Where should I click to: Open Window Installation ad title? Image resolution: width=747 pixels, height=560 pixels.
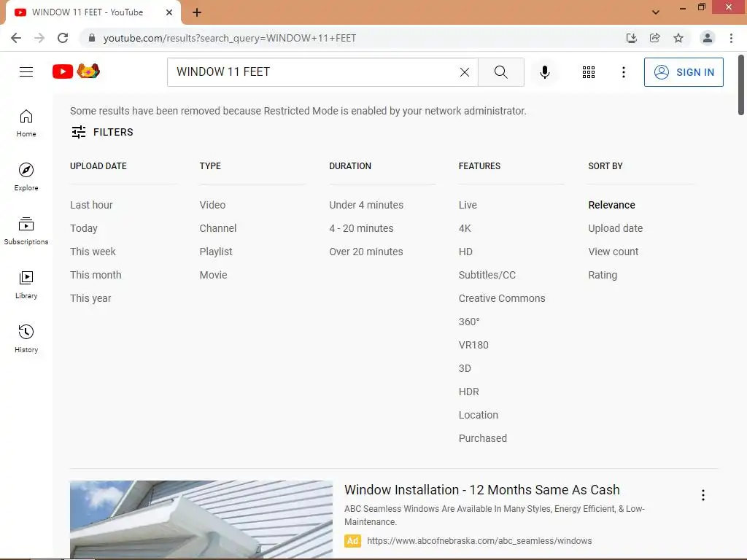coord(482,489)
